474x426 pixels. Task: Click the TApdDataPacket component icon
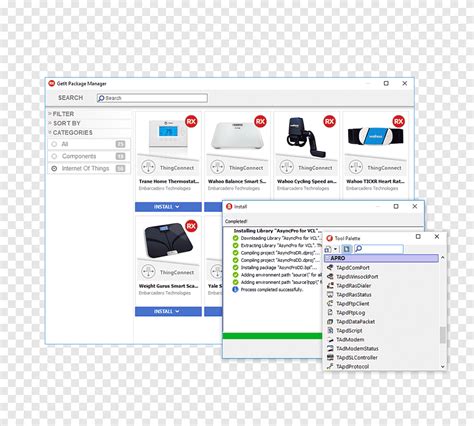coord(330,322)
